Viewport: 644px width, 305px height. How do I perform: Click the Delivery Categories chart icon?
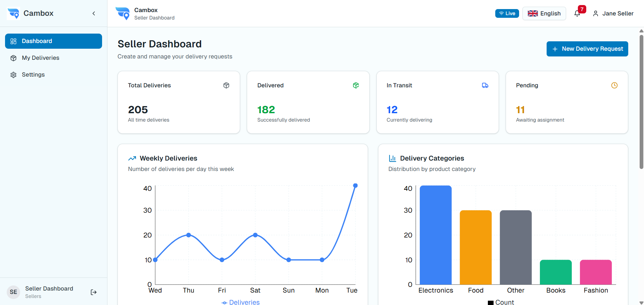click(x=392, y=158)
